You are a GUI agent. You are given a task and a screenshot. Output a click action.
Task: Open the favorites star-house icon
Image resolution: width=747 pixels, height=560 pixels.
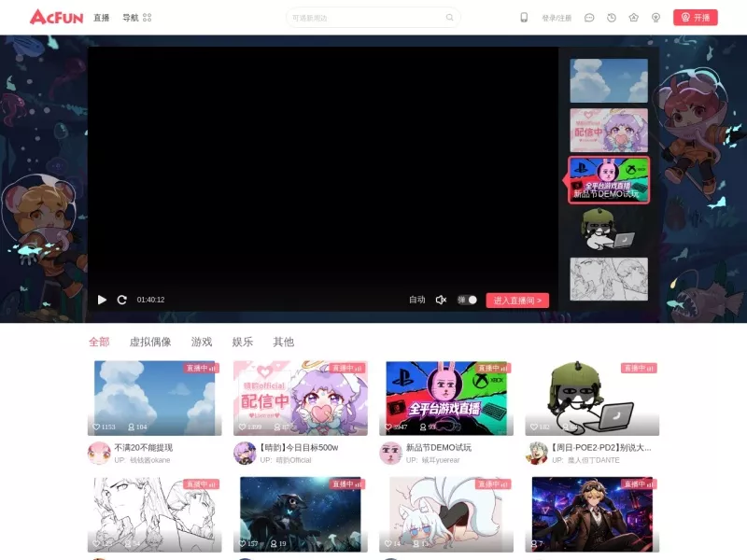pyautogui.click(x=634, y=18)
